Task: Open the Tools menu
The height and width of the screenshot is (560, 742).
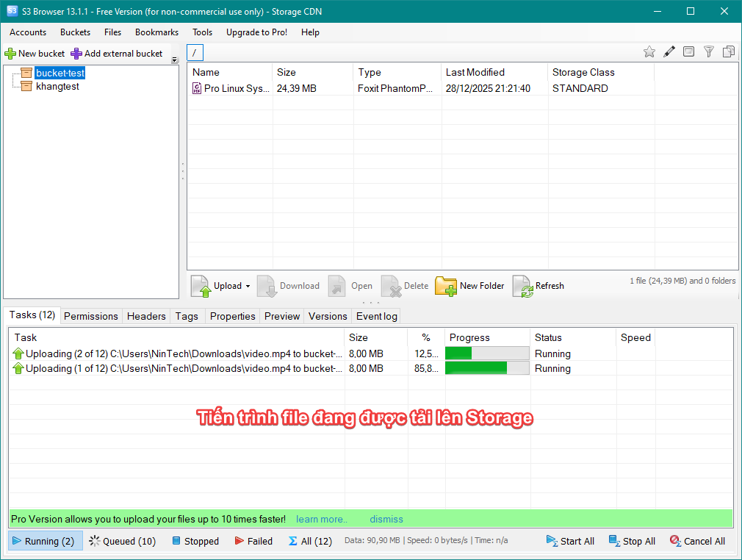Action: (202, 32)
